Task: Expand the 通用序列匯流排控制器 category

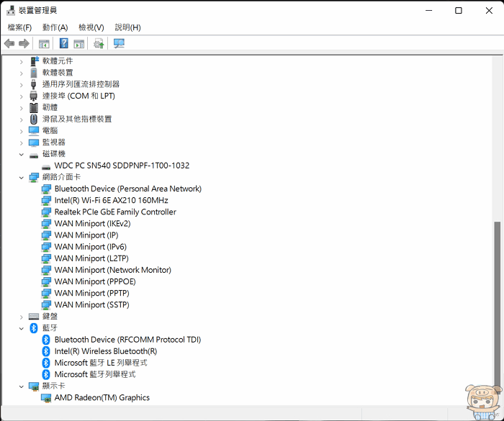Action: (21, 85)
